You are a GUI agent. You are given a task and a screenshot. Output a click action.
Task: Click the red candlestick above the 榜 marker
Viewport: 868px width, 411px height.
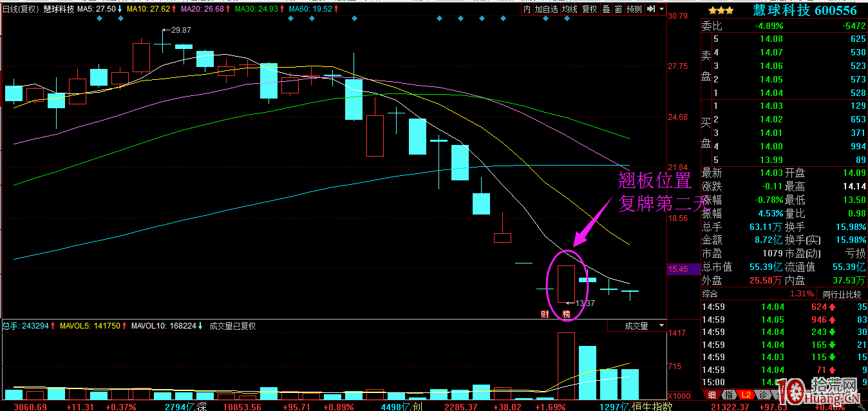click(566, 283)
